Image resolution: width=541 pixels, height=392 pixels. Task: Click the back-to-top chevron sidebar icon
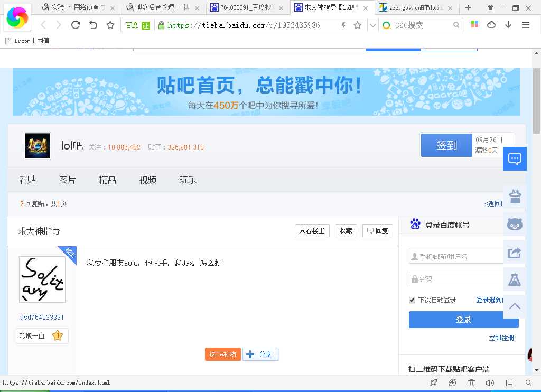pos(515,306)
